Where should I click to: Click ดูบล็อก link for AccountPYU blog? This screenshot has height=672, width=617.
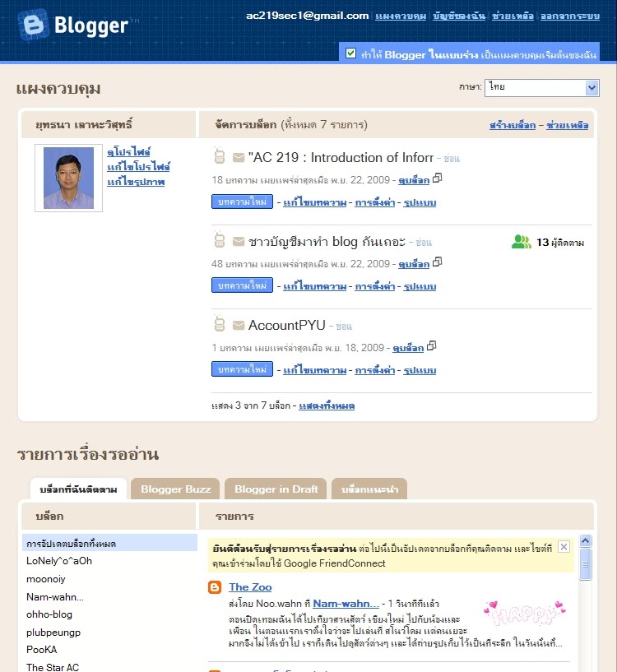408,348
